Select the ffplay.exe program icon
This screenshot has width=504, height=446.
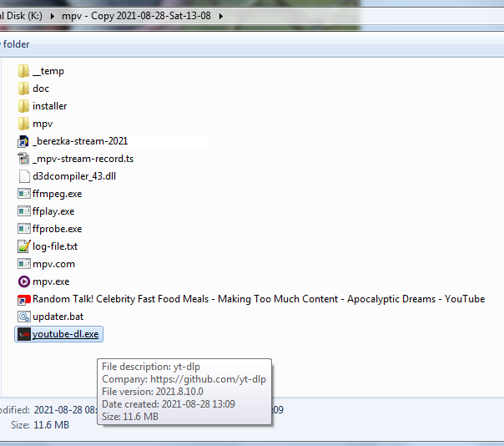[24, 211]
